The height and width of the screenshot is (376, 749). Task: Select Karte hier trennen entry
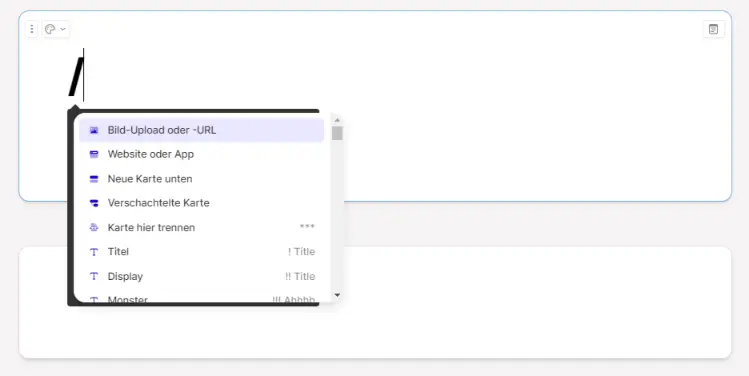(202, 227)
